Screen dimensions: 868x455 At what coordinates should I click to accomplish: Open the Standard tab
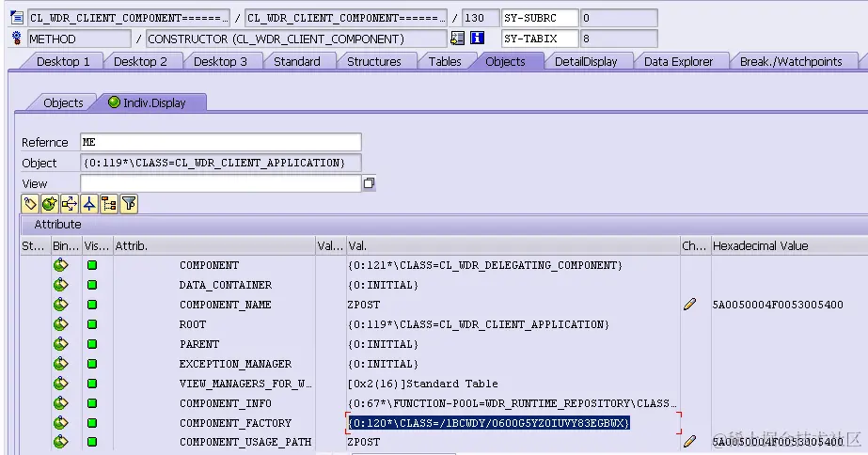pos(297,61)
